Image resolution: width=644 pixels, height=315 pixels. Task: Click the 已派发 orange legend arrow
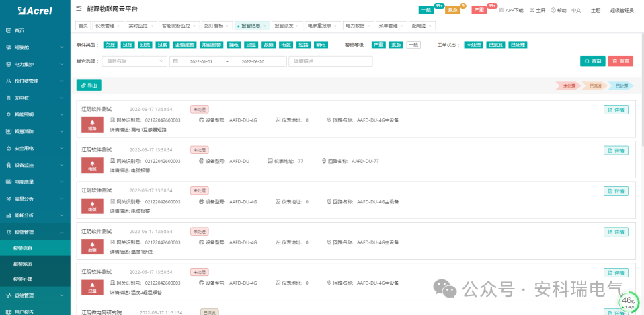point(595,86)
